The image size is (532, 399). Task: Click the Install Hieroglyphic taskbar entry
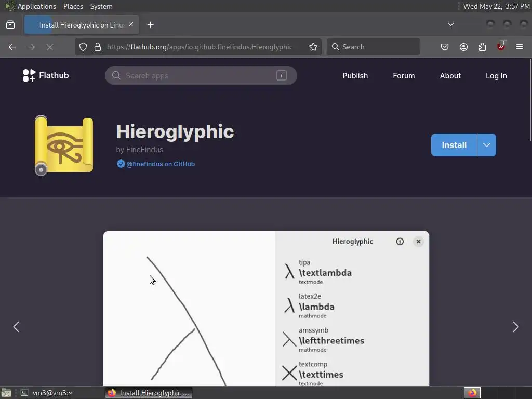149,393
